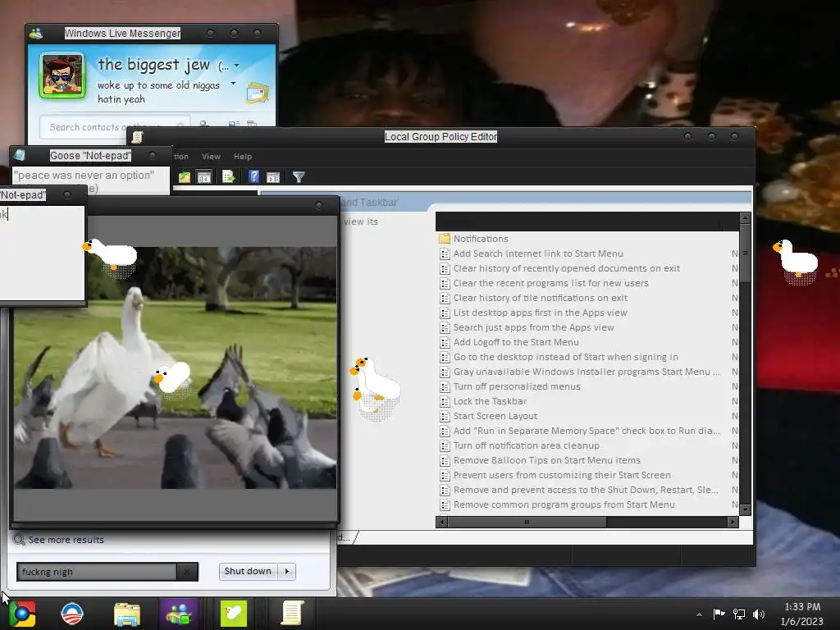Expand the display name dropdown arrow in Messenger
The width and height of the screenshot is (840, 630).
point(237,66)
